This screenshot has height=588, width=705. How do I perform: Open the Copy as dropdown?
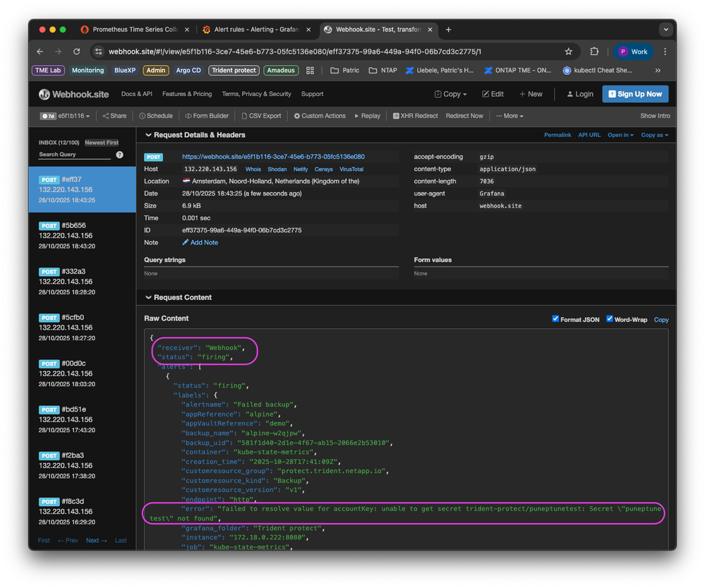[654, 134]
